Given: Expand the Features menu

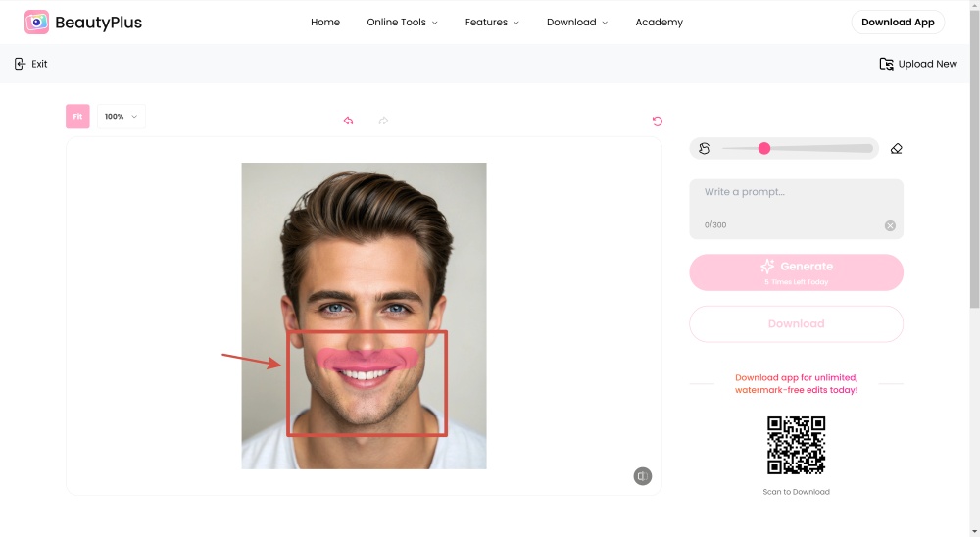Looking at the screenshot, I should pos(492,22).
